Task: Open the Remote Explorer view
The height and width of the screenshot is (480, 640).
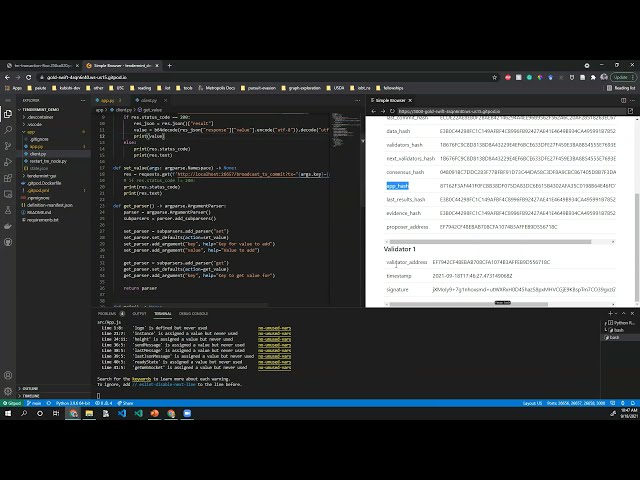Action: pyautogui.click(x=8, y=194)
